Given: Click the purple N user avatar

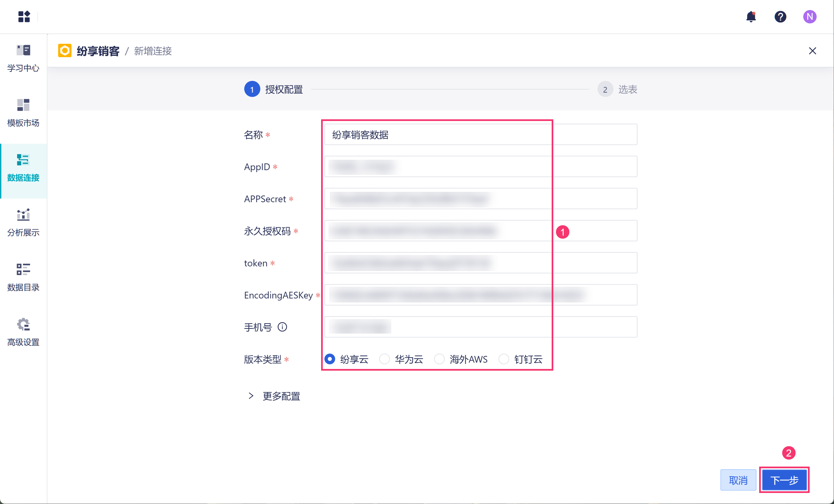Looking at the screenshot, I should (x=809, y=16).
